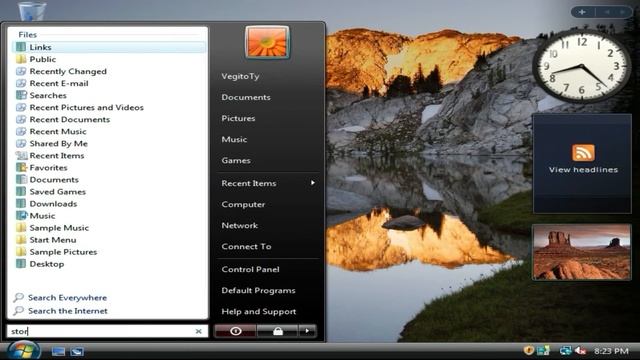The height and width of the screenshot is (360, 640).
Task: Click Switch between windows taskbar icon
Action: 77,351
